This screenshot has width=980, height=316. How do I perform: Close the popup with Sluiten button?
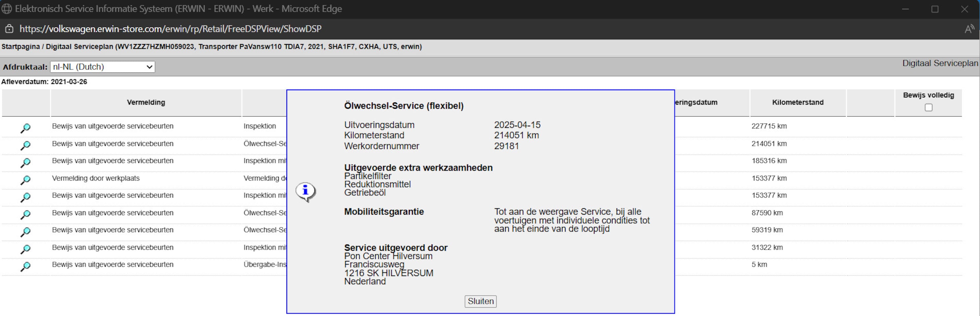(x=480, y=301)
